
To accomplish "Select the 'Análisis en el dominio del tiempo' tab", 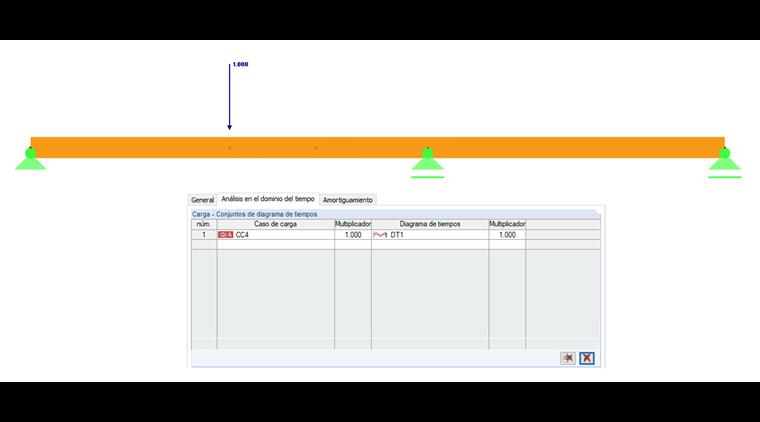I will click(268, 199).
